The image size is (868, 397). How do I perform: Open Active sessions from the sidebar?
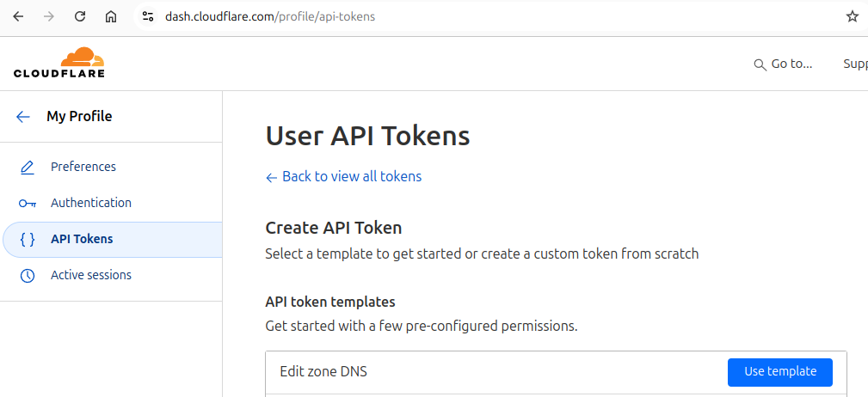point(90,275)
